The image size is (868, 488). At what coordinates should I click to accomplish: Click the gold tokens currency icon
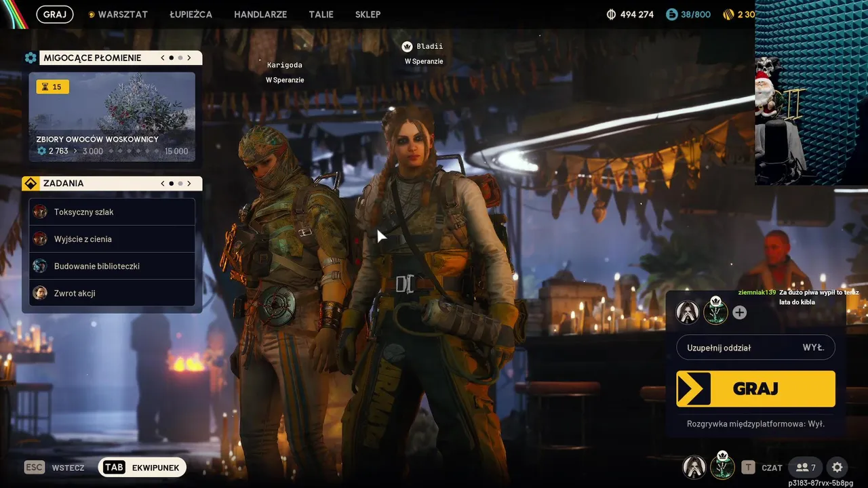pyautogui.click(x=728, y=14)
